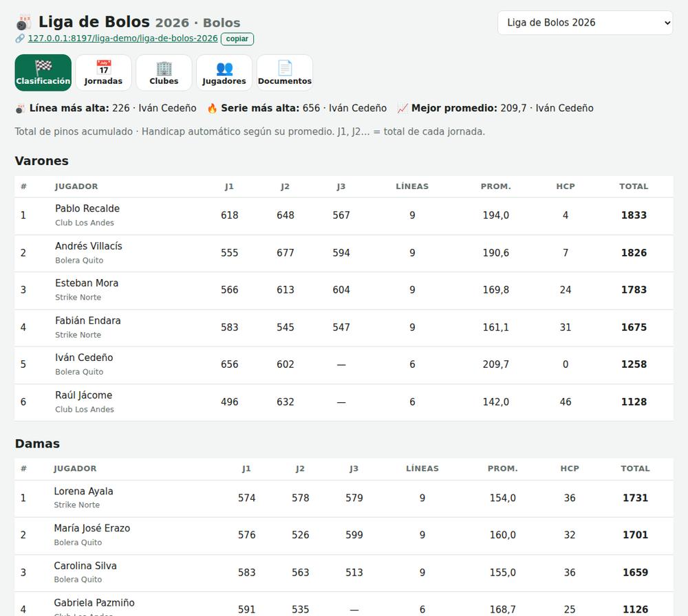Click the checkered flag Clasificación icon
Image resolution: width=688 pixels, height=616 pixels.
click(x=43, y=67)
